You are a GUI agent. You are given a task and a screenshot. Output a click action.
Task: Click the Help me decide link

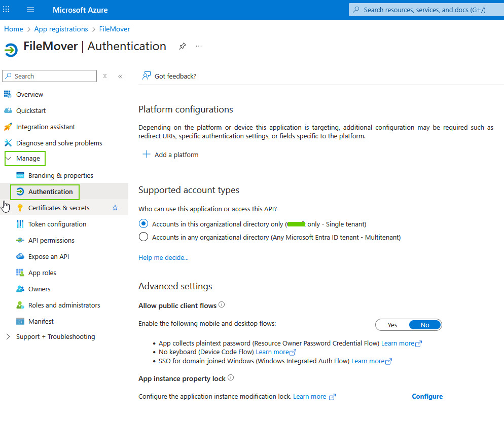(163, 257)
